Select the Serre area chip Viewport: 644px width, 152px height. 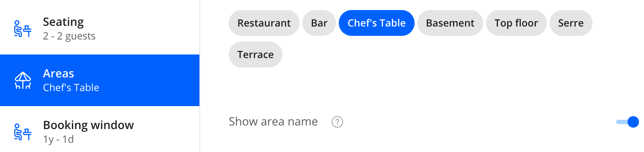[571, 23]
